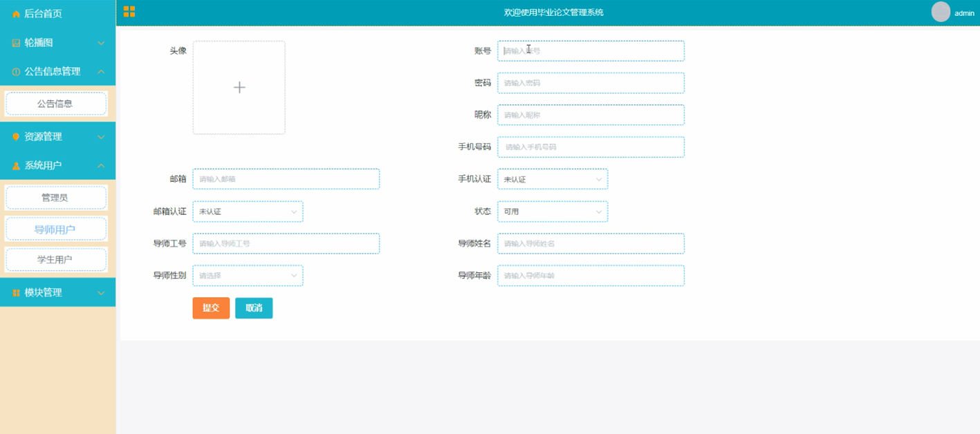980x434 pixels.
Task: Click the admin avatar circle
Action: (941, 12)
